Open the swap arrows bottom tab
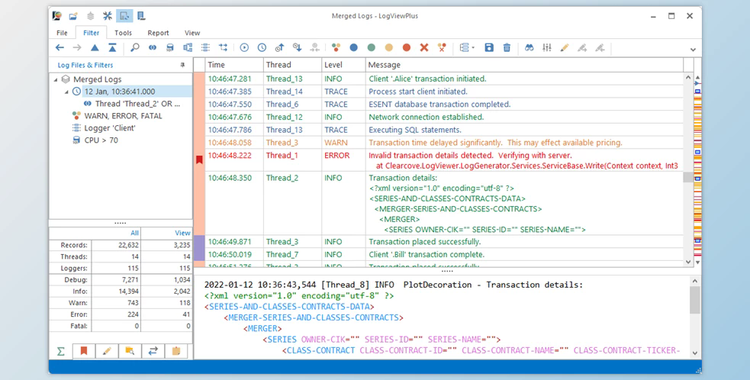Screen dimensions: 750x380 153,351
